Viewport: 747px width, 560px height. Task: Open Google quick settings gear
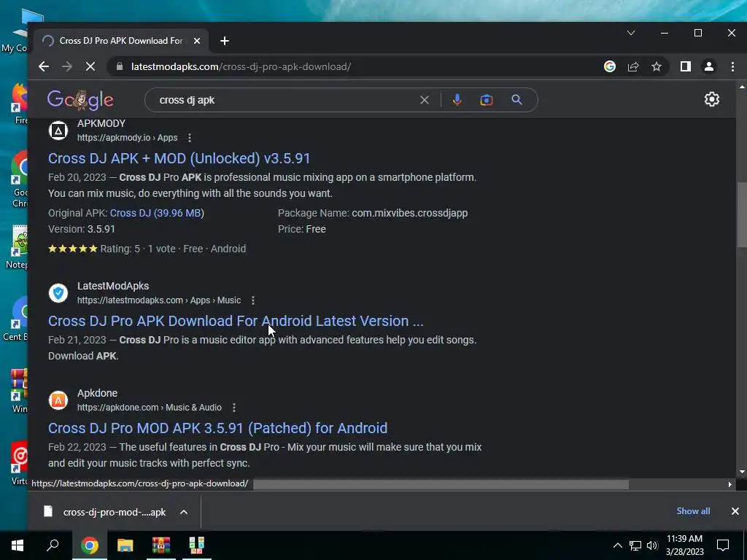(712, 99)
